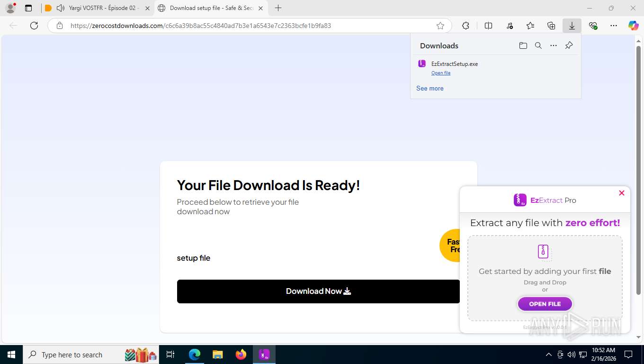Open the Windows Start menu
The image size is (644, 364).
(11, 355)
